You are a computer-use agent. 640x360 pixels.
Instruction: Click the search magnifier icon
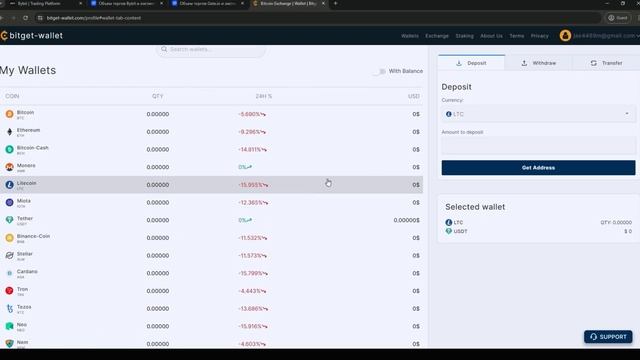pos(164,49)
